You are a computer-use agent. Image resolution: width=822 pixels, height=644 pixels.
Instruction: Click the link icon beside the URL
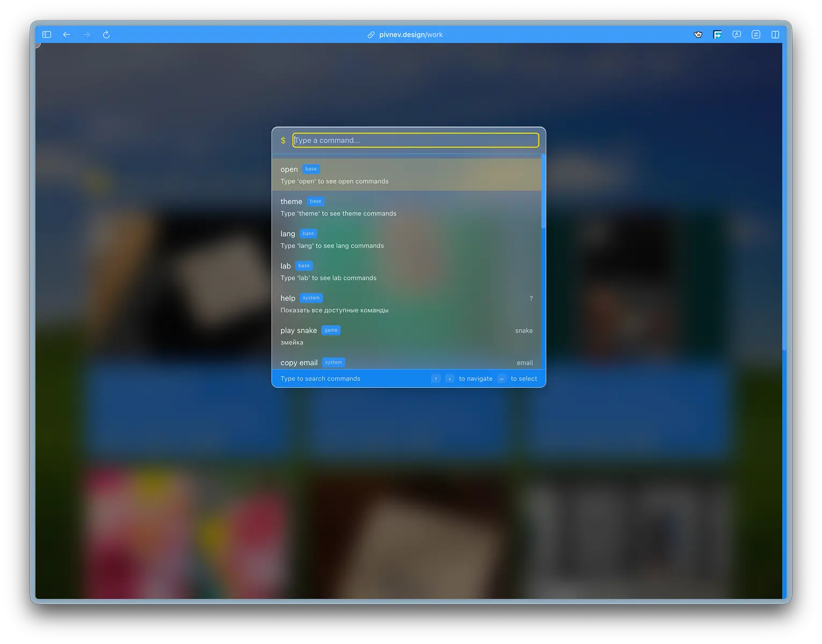pyautogui.click(x=371, y=34)
